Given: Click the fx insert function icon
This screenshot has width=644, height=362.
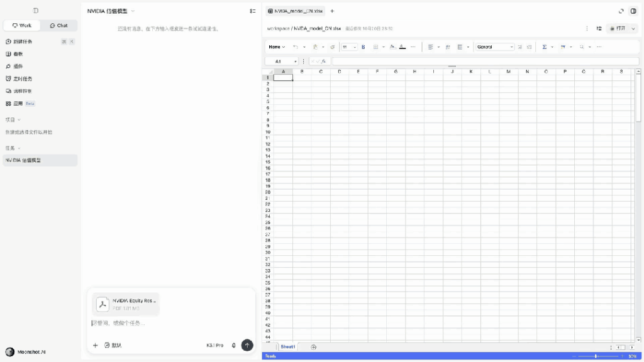Looking at the screenshot, I should pos(323,62).
